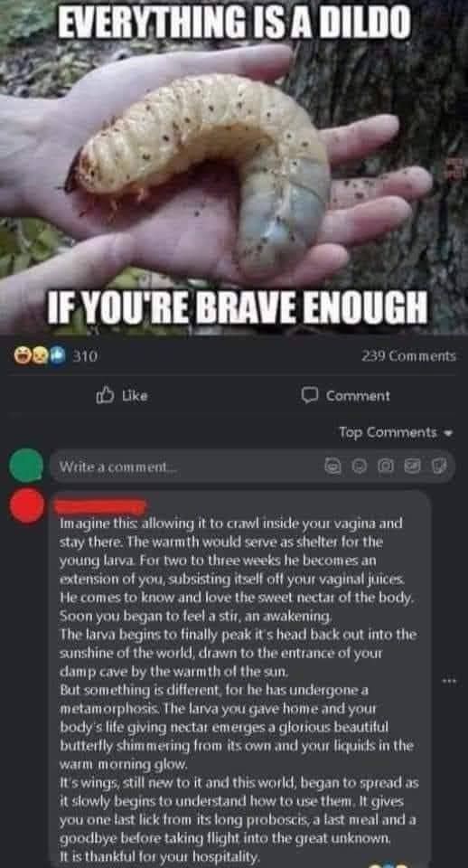The height and width of the screenshot is (868, 468).
Task: View the 310 reactions count list
Action: click(85, 356)
